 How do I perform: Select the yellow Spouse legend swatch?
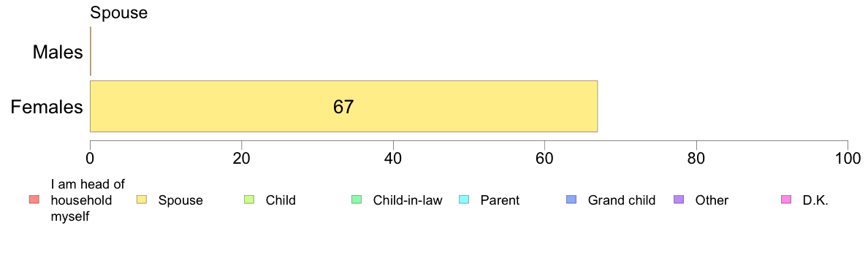click(142, 200)
